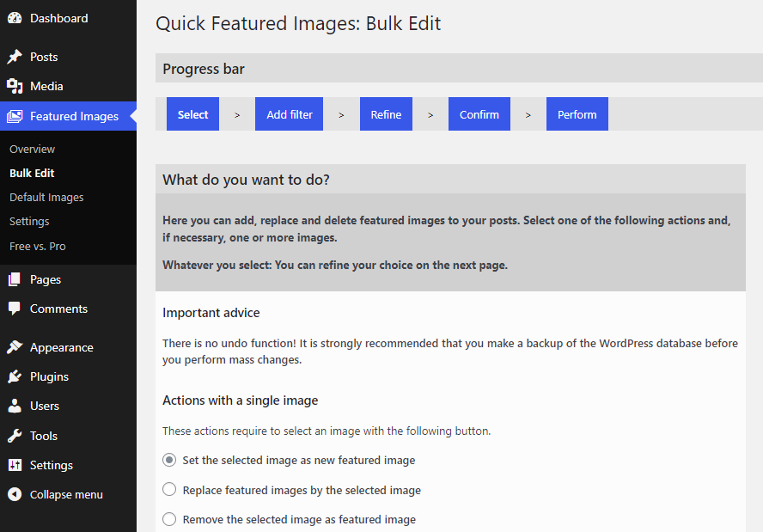Click the 'Actions with a single image' heading

[x=241, y=401]
